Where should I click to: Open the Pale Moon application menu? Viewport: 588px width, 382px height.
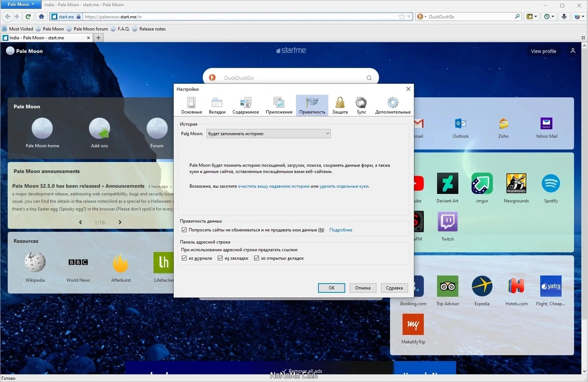[x=21, y=4]
